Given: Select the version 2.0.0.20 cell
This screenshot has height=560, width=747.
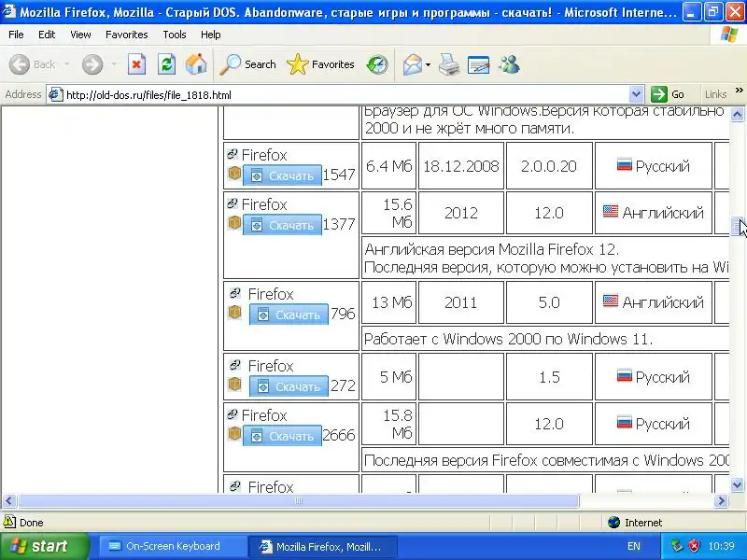Looking at the screenshot, I should 549,166.
